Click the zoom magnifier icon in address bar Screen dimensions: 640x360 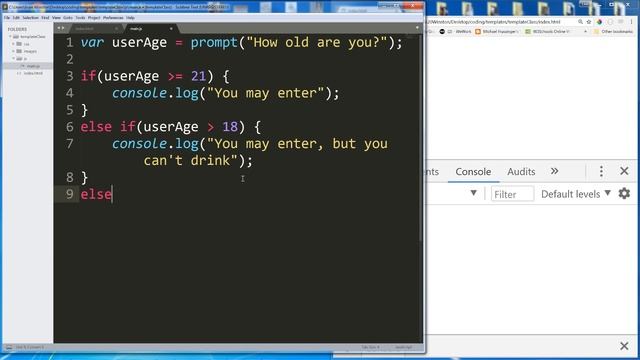click(x=580, y=22)
